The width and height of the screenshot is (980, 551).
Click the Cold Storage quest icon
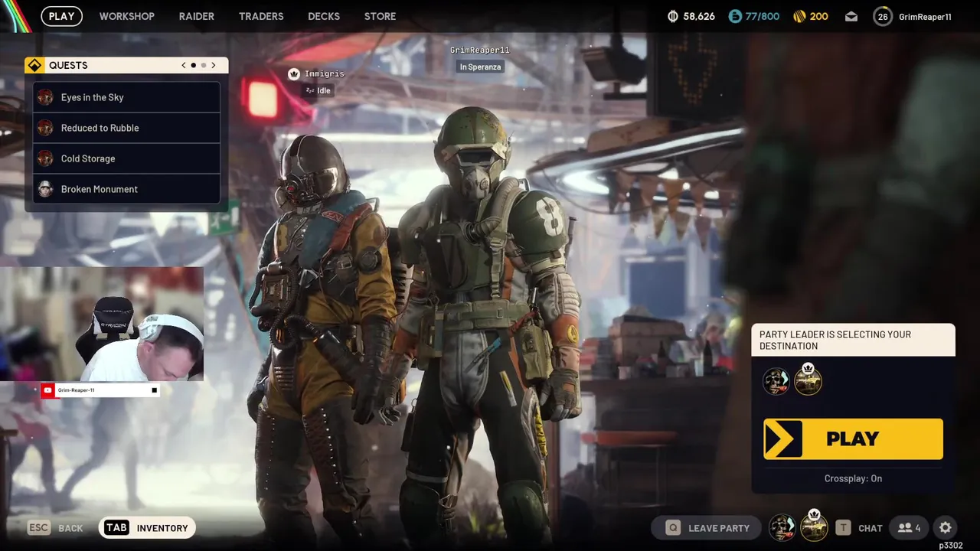(x=45, y=158)
